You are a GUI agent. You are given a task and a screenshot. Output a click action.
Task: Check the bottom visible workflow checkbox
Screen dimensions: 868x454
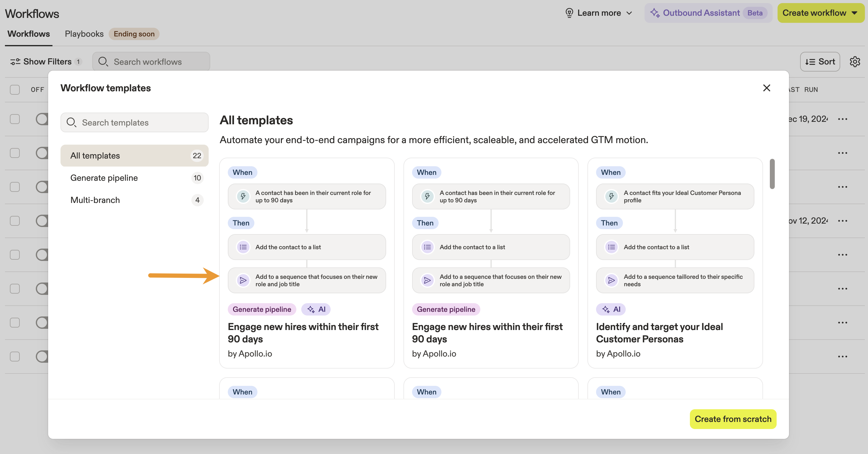[x=15, y=357]
